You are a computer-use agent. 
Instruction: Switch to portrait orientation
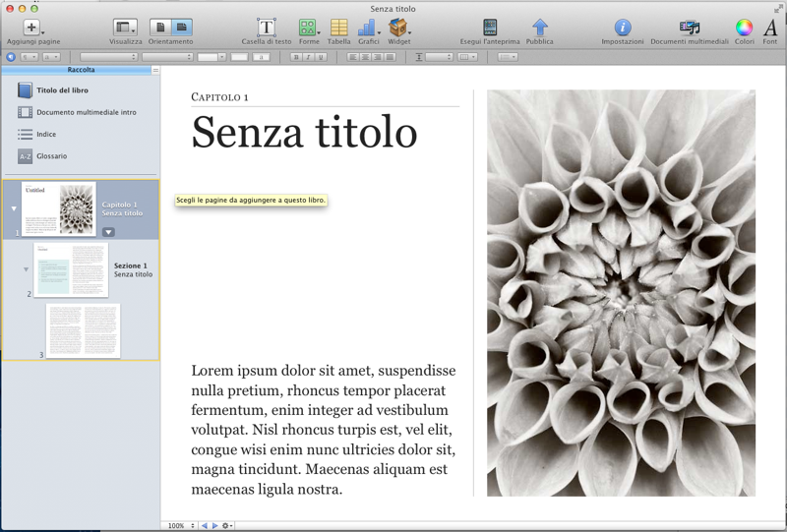tap(160, 28)
